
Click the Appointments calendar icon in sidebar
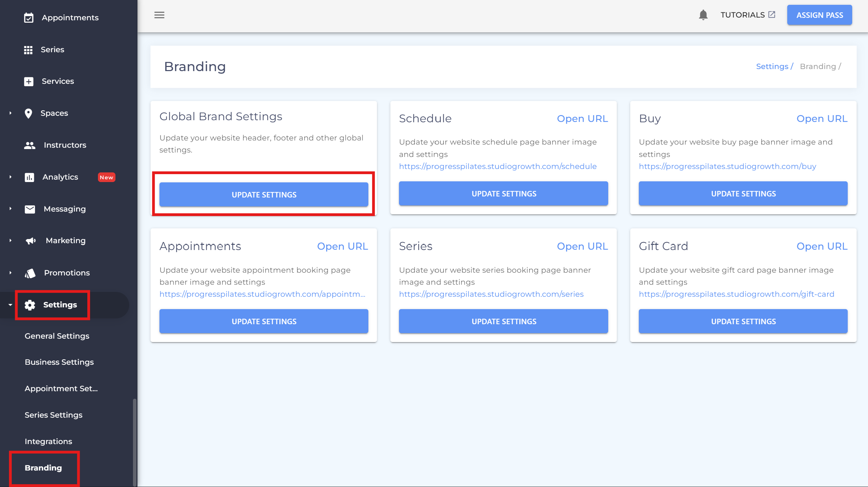pyautogui.click(x=29, y=18)
